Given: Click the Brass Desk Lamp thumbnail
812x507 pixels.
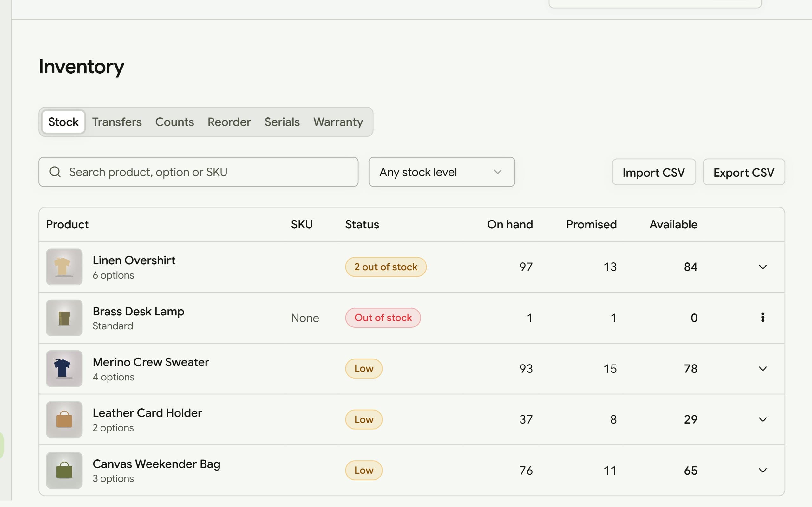Looking at the screenshot, I should pyautogui.click(x=64, y=318).
